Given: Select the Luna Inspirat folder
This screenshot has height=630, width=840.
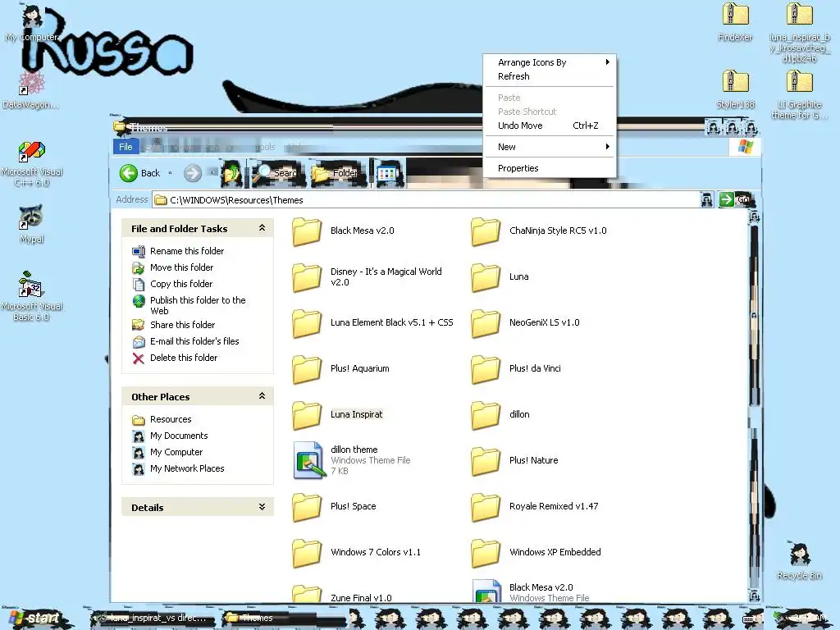Looking at the screenshot, I should click(337, 414).
